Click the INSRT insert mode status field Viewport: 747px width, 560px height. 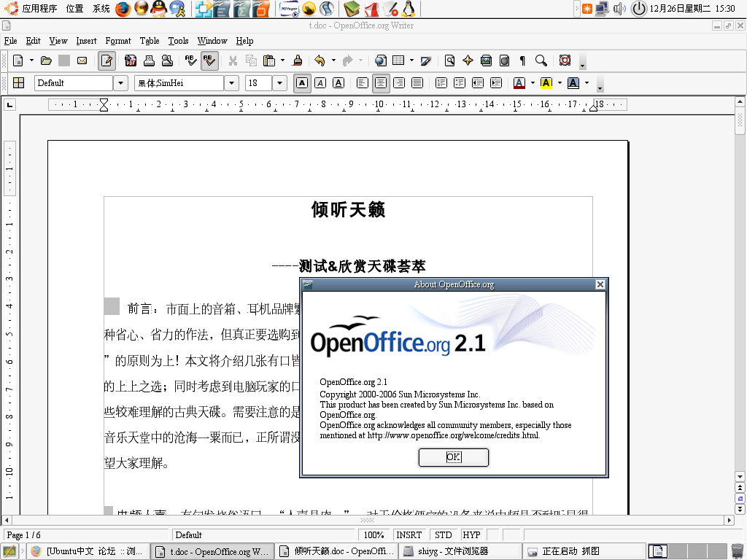click(x=409, y=534)
